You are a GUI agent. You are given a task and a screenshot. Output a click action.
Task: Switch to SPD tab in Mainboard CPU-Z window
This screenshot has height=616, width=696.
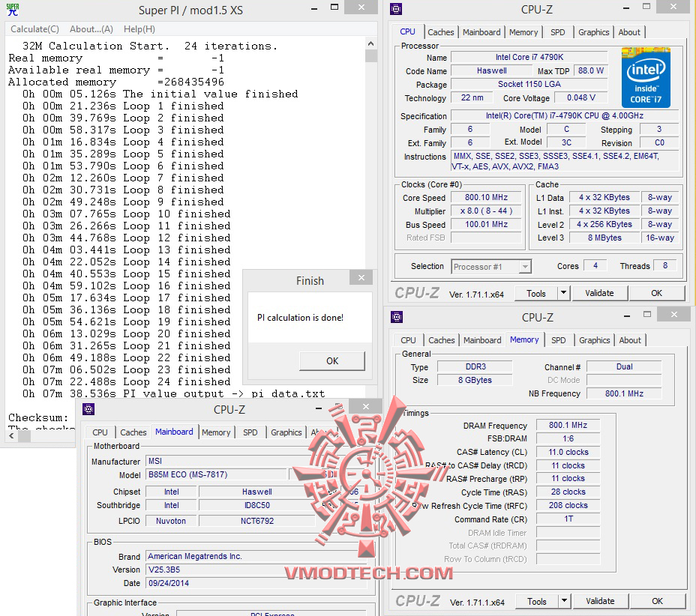(250, 432)
